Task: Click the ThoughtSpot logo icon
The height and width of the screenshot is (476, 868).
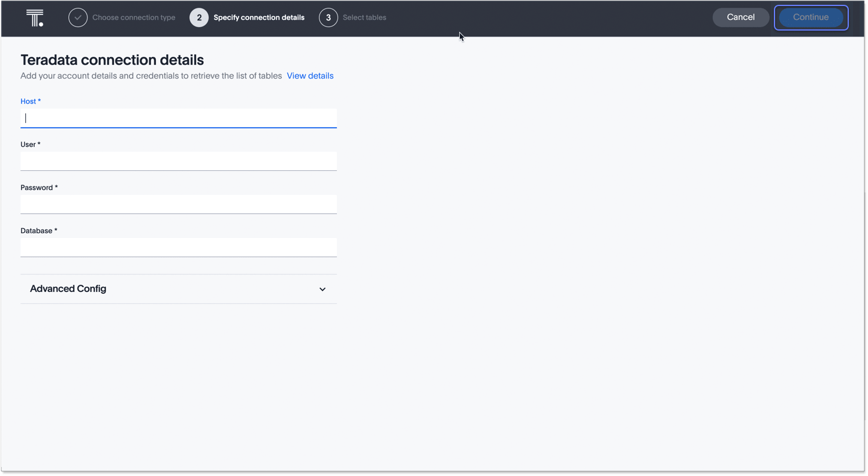Action: coord(35,18)
